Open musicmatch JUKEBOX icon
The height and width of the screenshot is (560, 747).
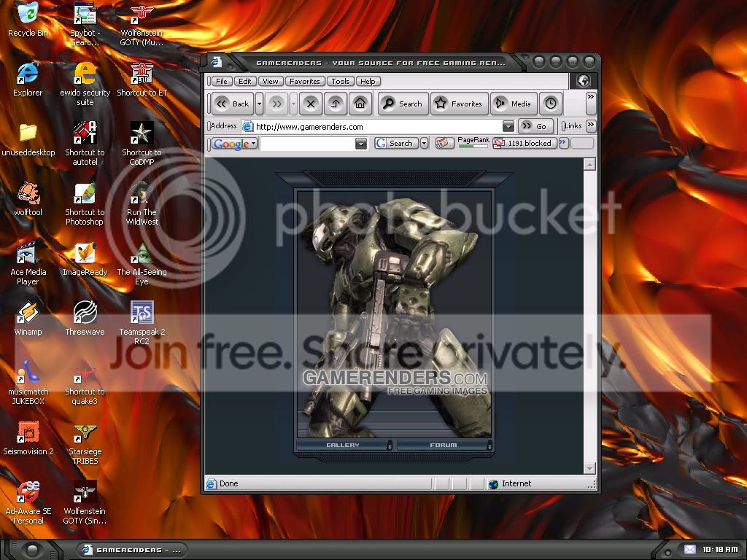point(28,383)
